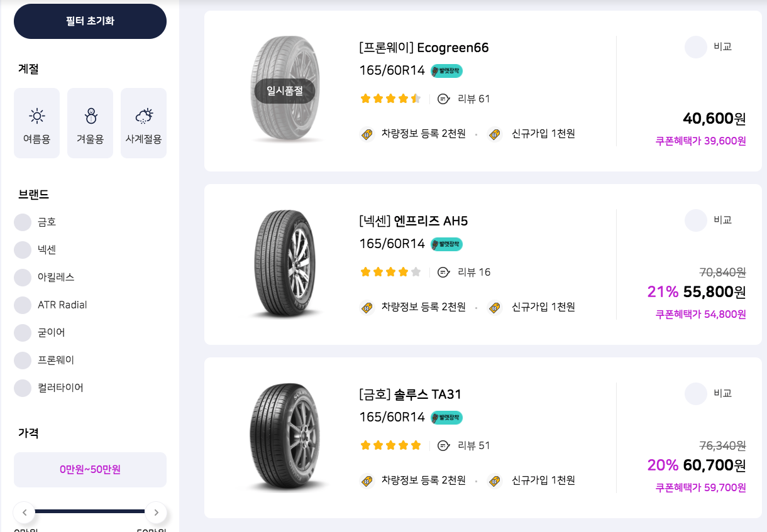Click the half-filled star on Ecogreen66 rating
The width and height of the screenshot is (767, 532).
click(415, 98)
